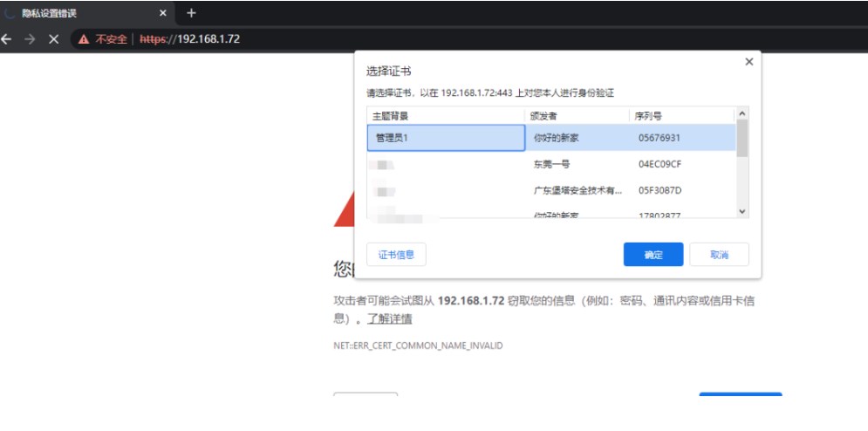This screenshot has width=868, height=431.
Task: Click the certificate list scroll down arrow
Action: (742, 211)
